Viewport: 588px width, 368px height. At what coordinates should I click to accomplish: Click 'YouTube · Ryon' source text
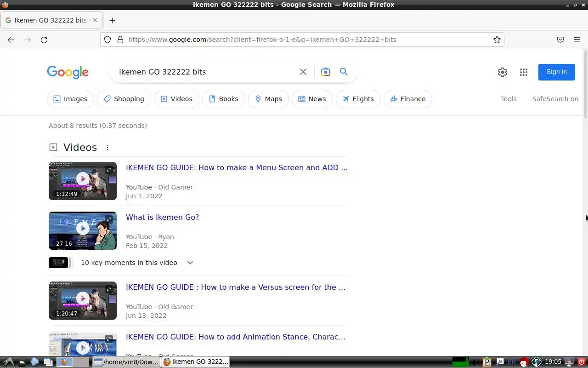point(150,237)
